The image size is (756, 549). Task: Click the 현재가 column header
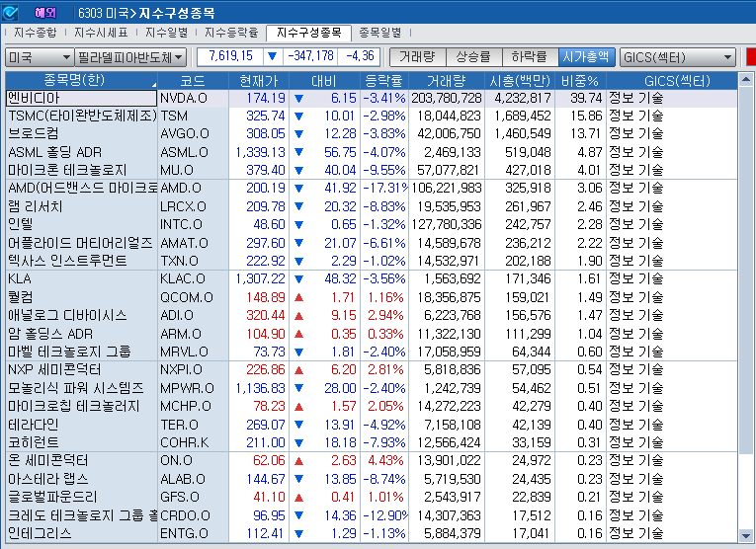(259, 80)
